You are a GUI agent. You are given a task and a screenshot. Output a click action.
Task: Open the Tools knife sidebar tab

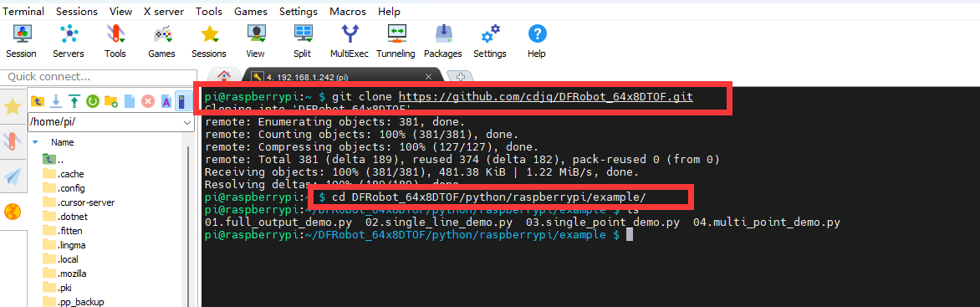13,141
